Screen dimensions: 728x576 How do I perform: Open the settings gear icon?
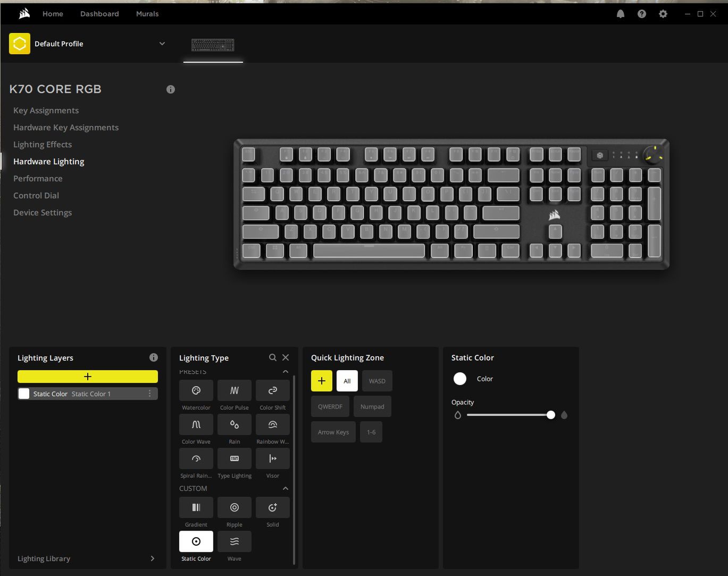(x=663, y=14)
